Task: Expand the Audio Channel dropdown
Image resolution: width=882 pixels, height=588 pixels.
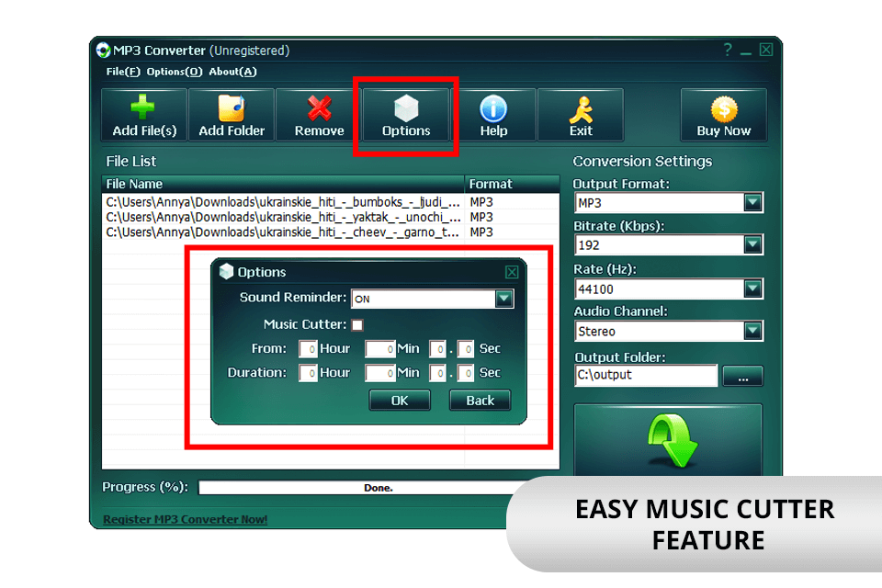Action: click(x=752, y=331)
